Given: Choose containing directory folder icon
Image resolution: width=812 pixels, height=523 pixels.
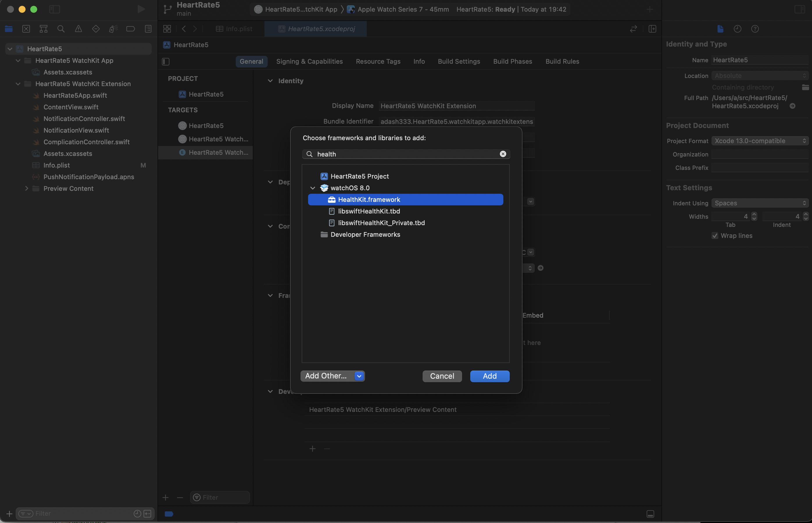Looking at the screenshot, I should (805, 87).
